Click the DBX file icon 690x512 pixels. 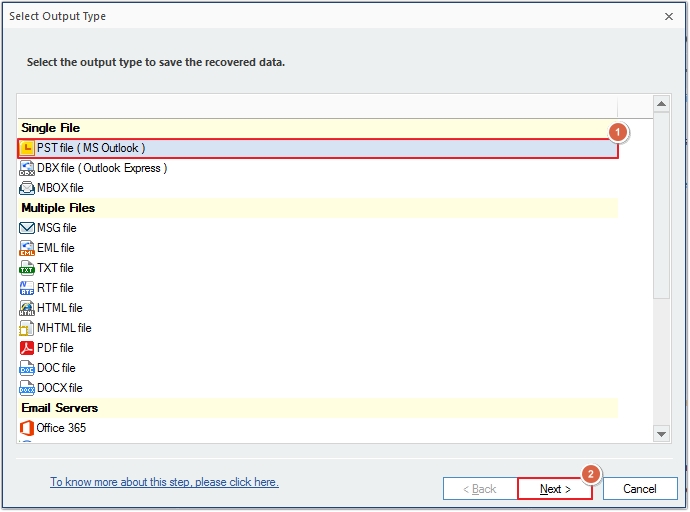[x=27, y=168]
